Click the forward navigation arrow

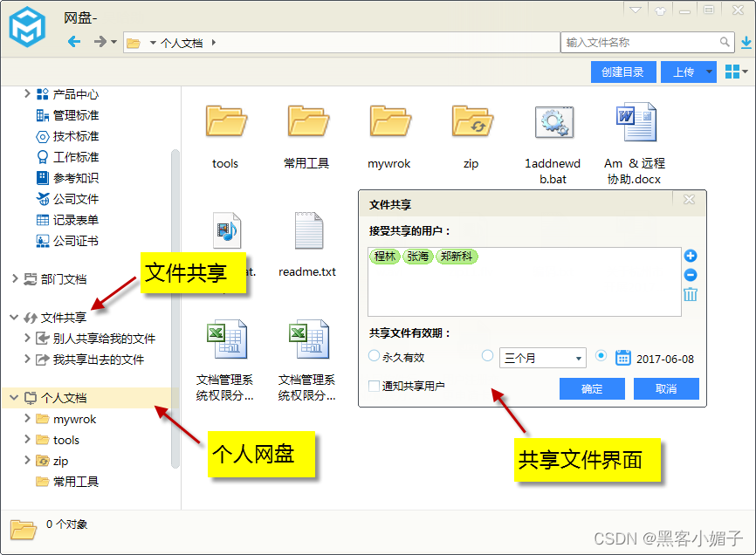(x=100, y=42)
